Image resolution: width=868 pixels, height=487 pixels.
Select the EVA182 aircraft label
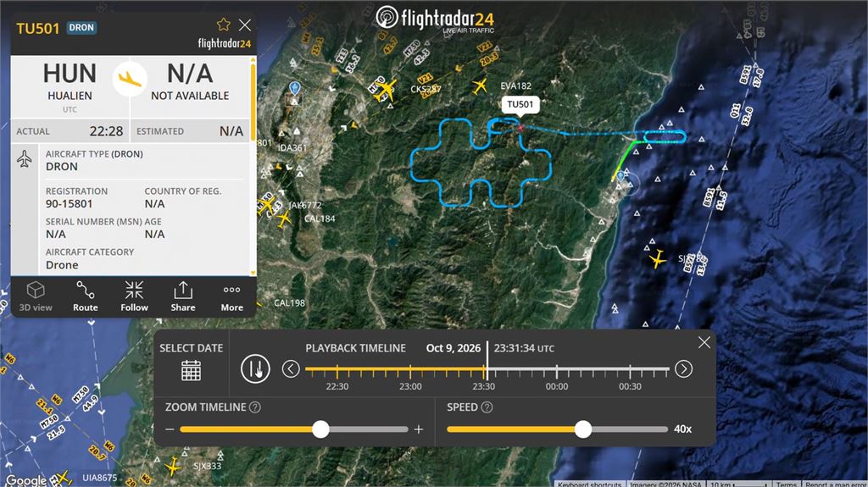(x=516, y=86)
